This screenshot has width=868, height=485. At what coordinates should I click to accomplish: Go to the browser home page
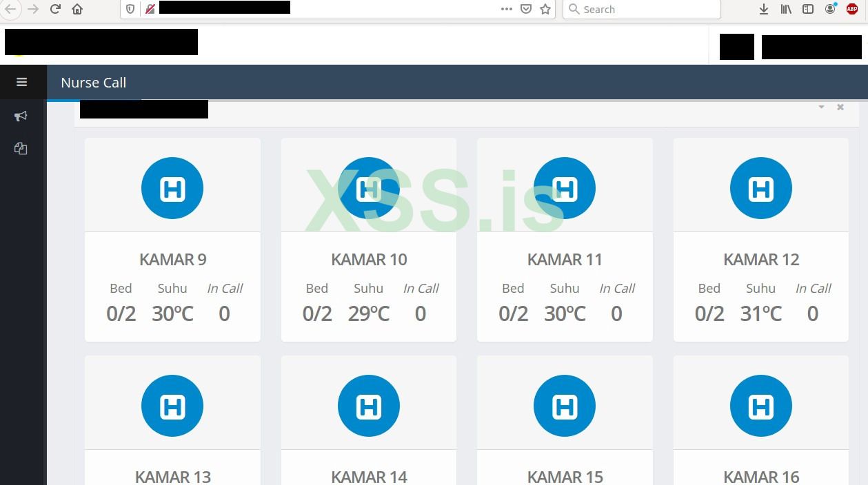coord(77,9)
